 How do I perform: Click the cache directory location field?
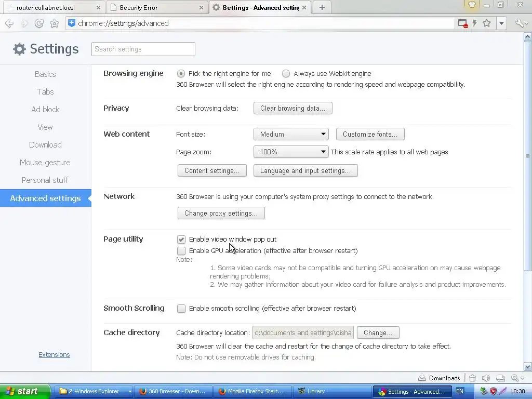(x=303, y=333)
